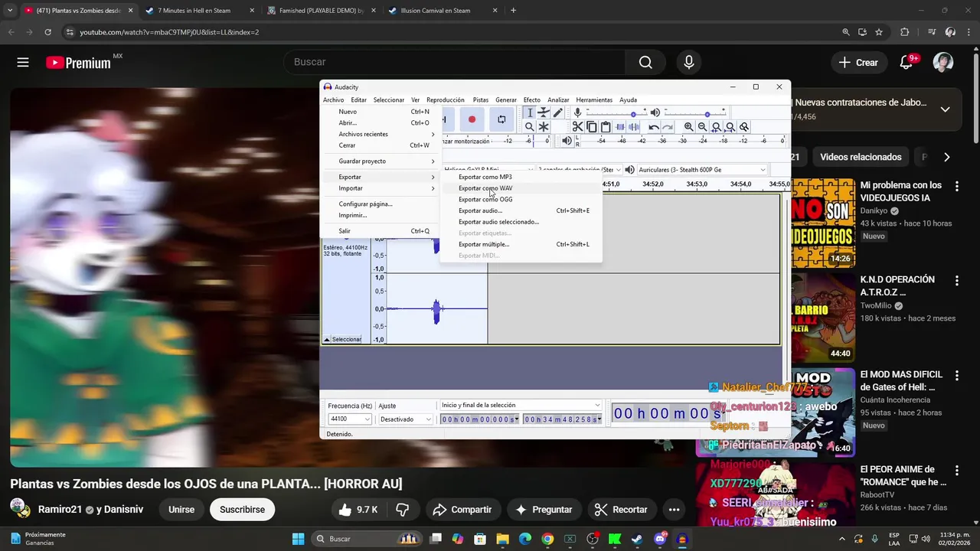Choose Exportar audio seleccionado
Image resolution: width=980 pixels, height=551 pixels.
521,222
